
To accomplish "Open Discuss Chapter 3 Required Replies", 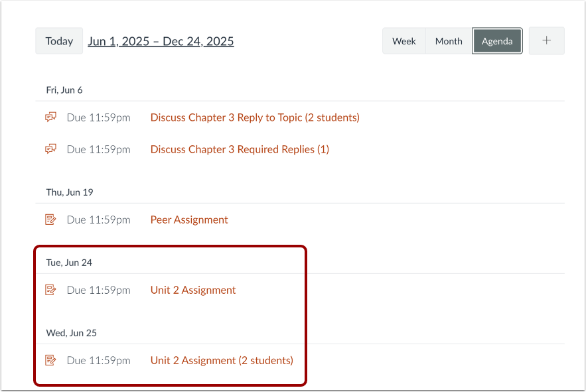I will click(x=239, y=149).
